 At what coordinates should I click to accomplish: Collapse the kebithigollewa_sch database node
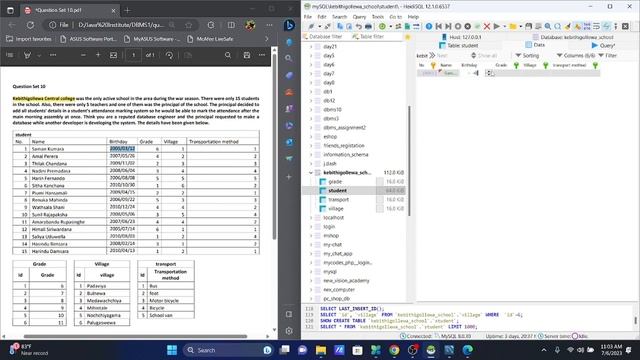pos(311,172)
